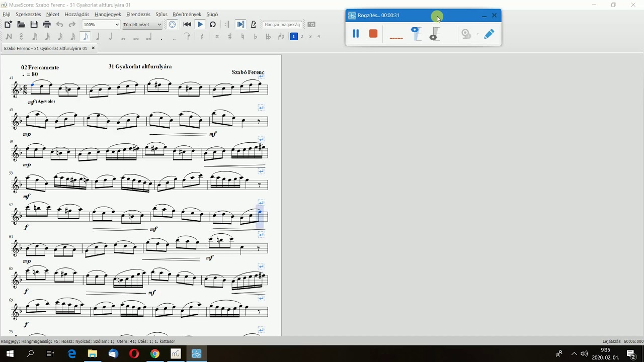Viewport: 644px width, 362px height.
Task: Open the Fájl menu
Action: tap(7, 15)
